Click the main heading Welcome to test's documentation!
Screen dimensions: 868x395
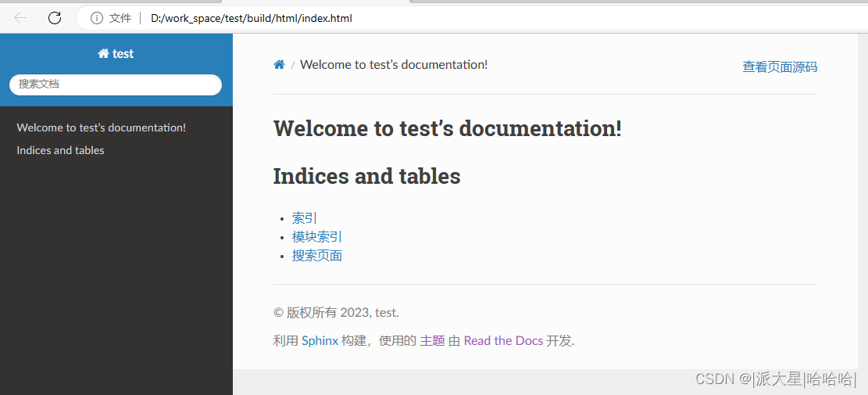pyautogui.click(x=448, y=128)
